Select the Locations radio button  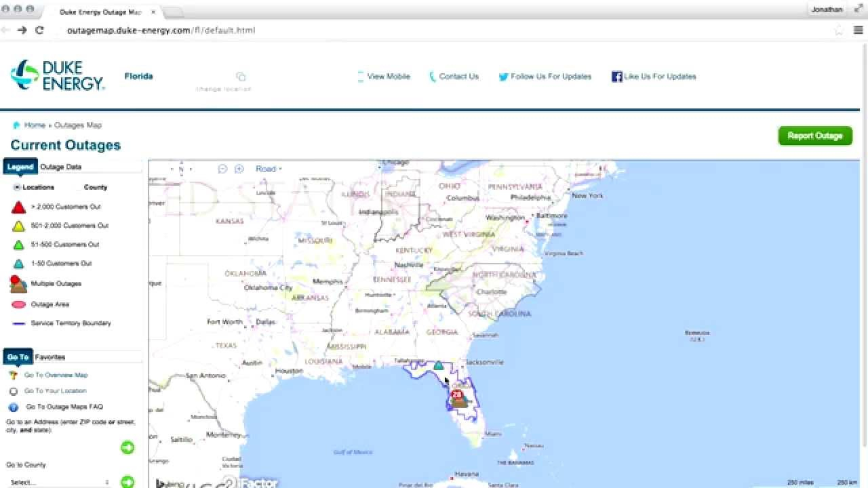click(17, 187)
